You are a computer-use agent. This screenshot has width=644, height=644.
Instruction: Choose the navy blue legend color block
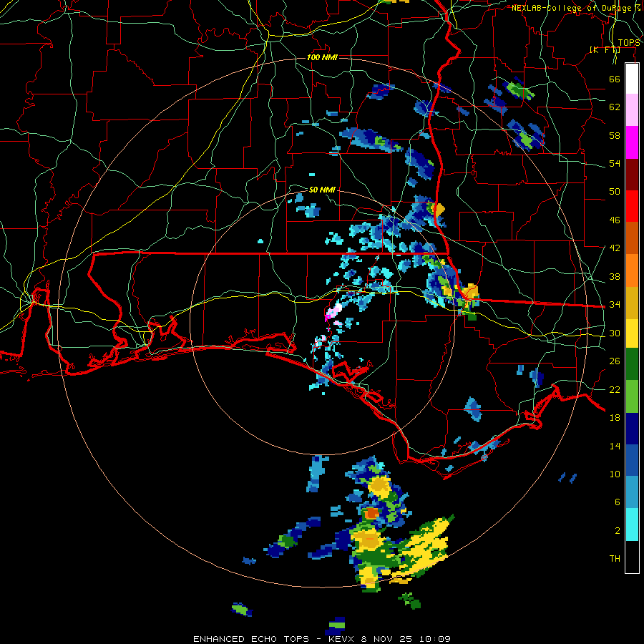click(x=632, y=429)
